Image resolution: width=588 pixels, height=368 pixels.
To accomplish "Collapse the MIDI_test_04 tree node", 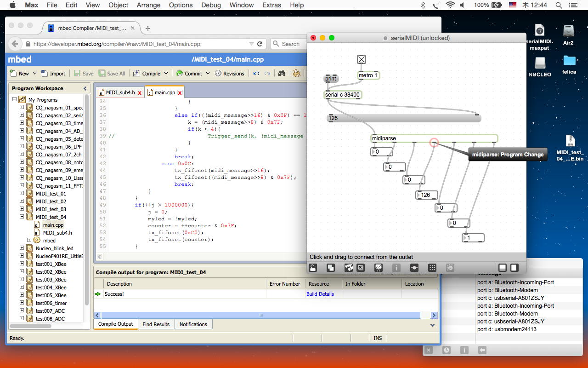I will tap(22, 217).
